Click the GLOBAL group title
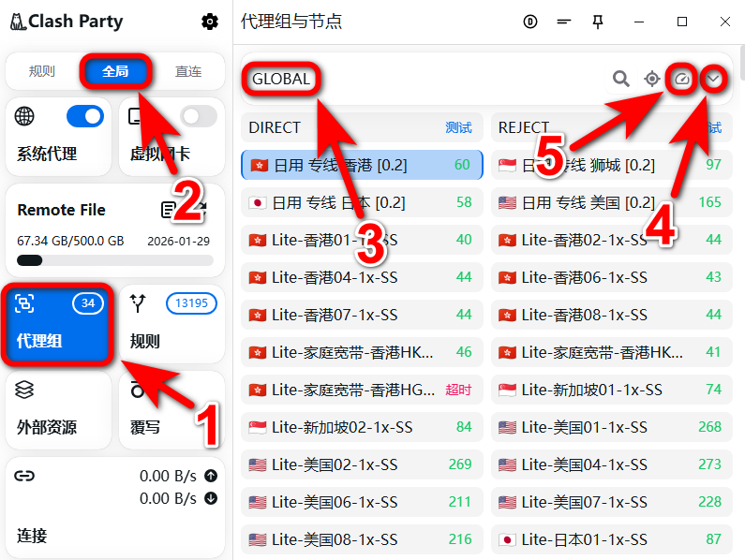Image resolution: width=745 pixels, height=560 pixels. [281, 79]
